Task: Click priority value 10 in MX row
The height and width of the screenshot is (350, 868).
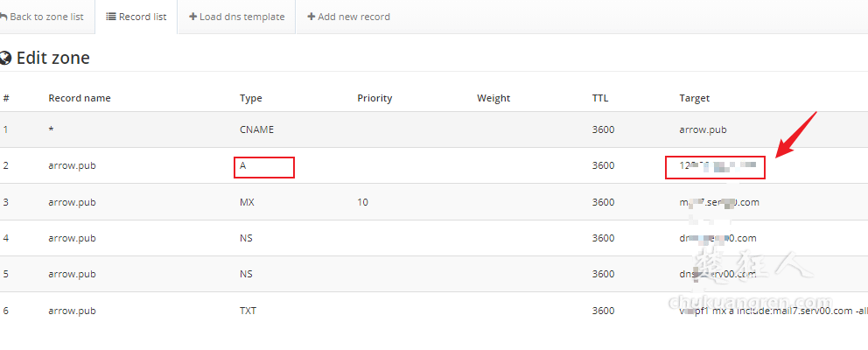Action: (x=362, y=202)
